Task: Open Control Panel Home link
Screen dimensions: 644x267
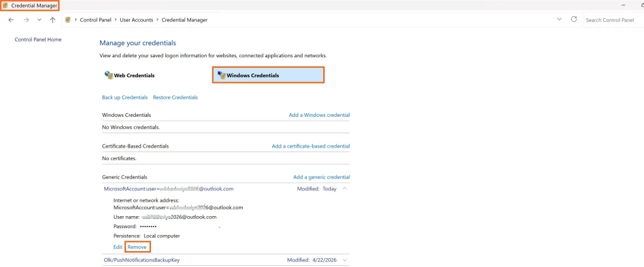Action: (x=38, y=40)
